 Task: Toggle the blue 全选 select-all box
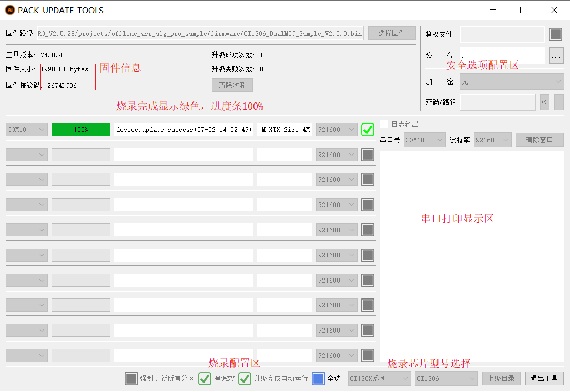318,378
